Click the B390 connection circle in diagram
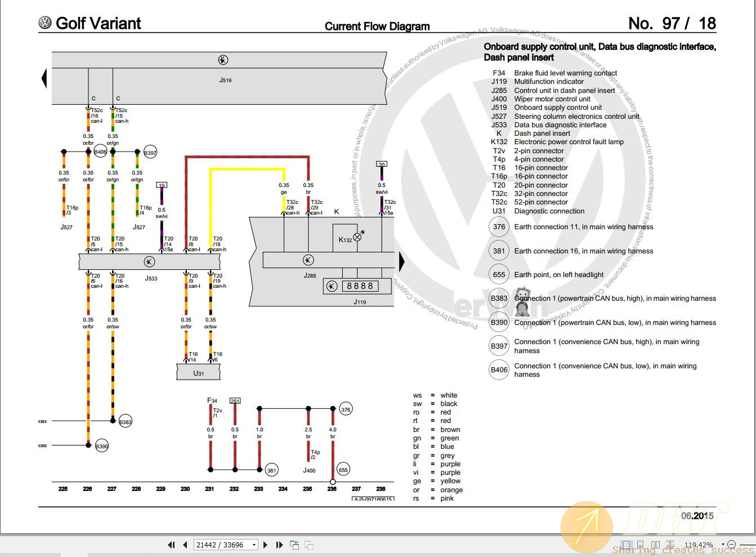 (101, 446)
